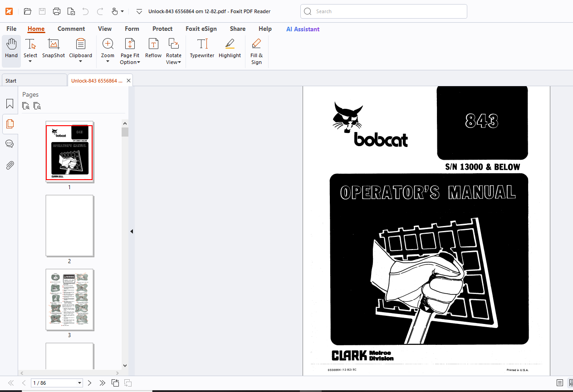Select page 1 thumbnail
The width and height of the screenshot is (573, 392).
pos(69,152)
